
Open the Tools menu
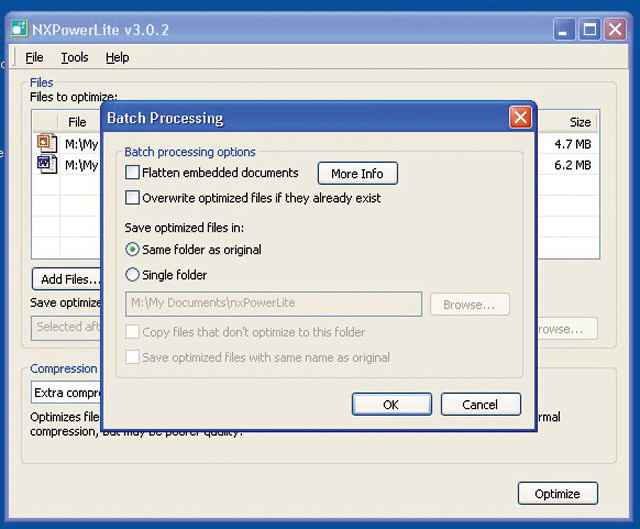[x=75, y=58]
